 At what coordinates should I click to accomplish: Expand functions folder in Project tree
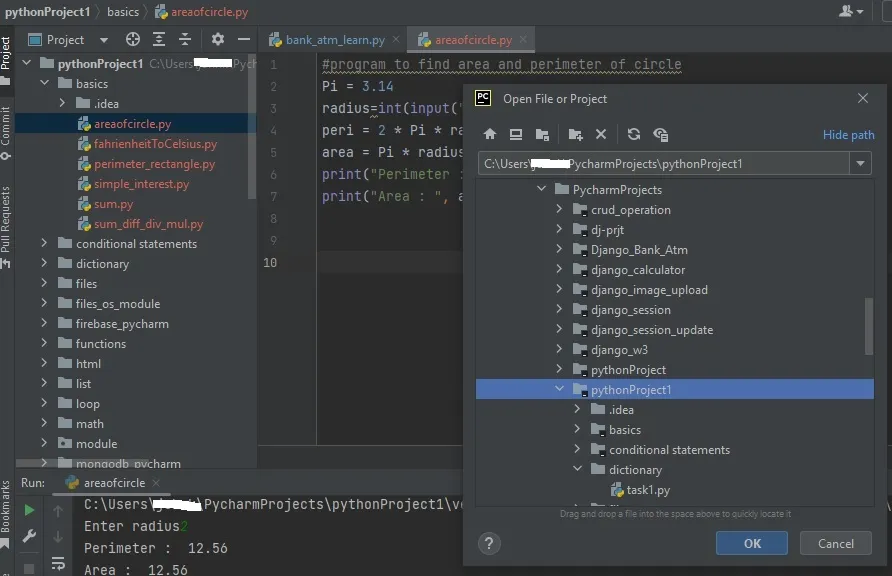(x=44, y=343)
